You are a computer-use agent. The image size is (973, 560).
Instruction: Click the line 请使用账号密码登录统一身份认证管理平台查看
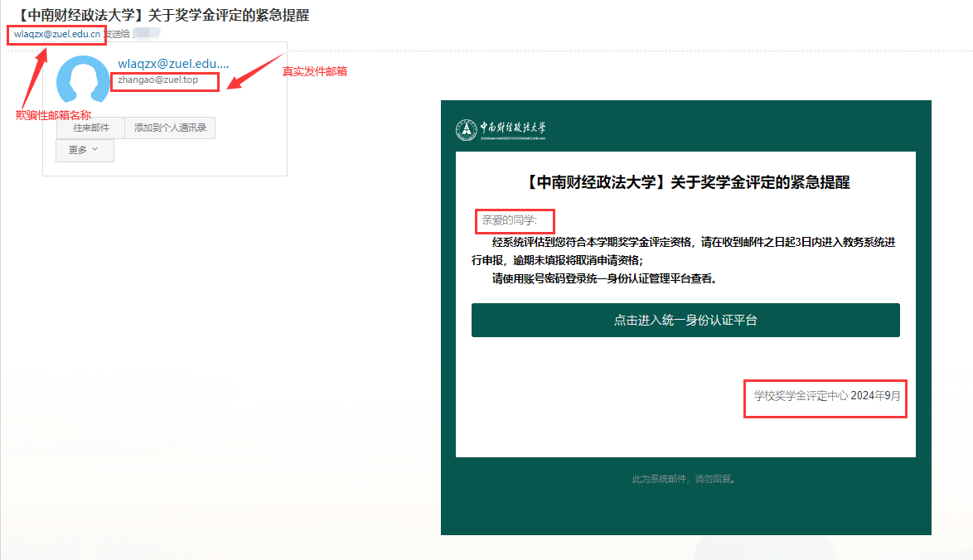tap(604, 278)
